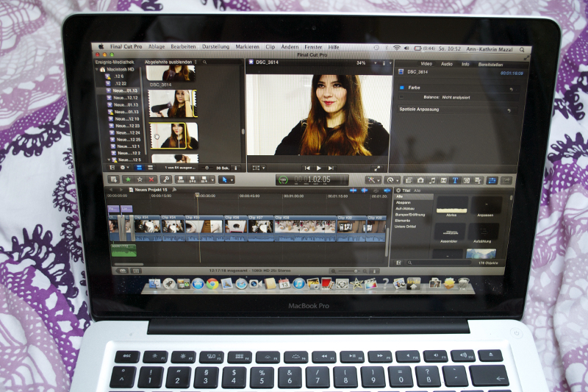The height and width of the screenshot is (392, 588).
Task: Toggle the Inspector panel button
Action: (x=492, y=180)
